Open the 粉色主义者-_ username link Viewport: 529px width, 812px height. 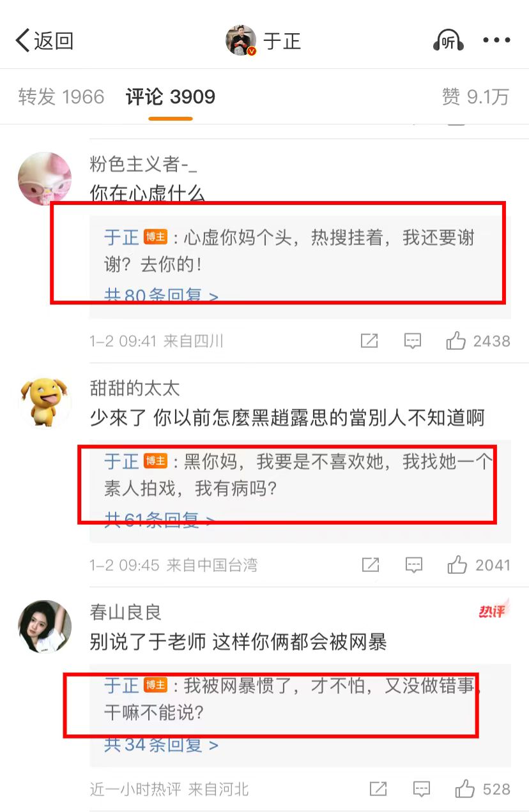click(x=144, y=164)
